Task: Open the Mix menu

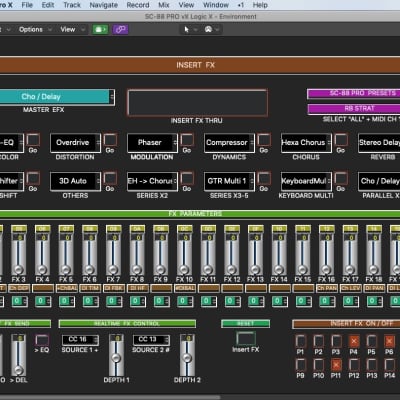Action: click(x=164, y=5)
